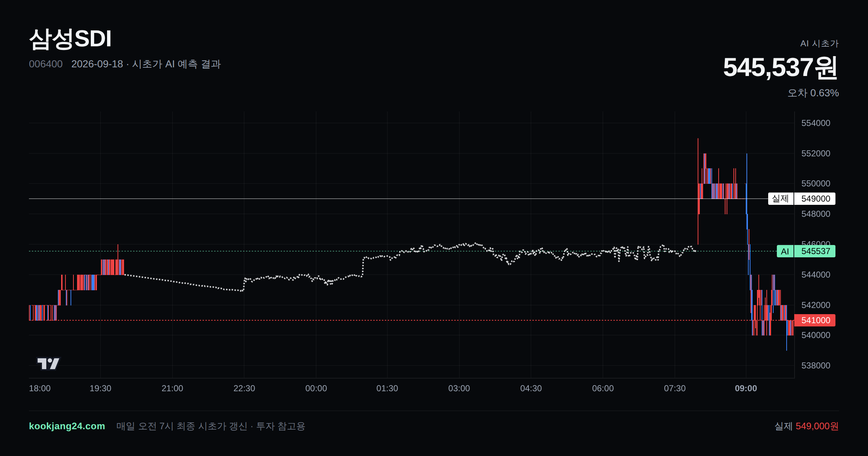Click the 548000 price axis label
Screen dimensions: 868x456
(816, 214)
